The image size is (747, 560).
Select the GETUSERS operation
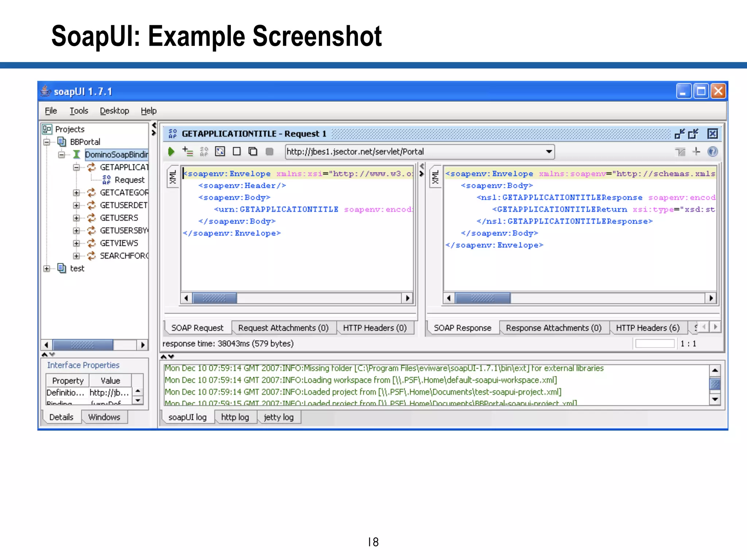(x=119, y=218)
